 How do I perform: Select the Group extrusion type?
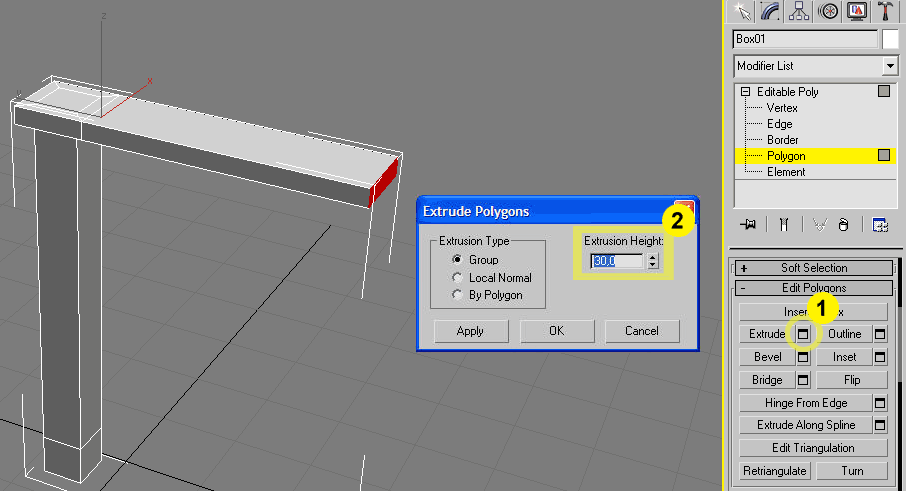tap(458, 260)
